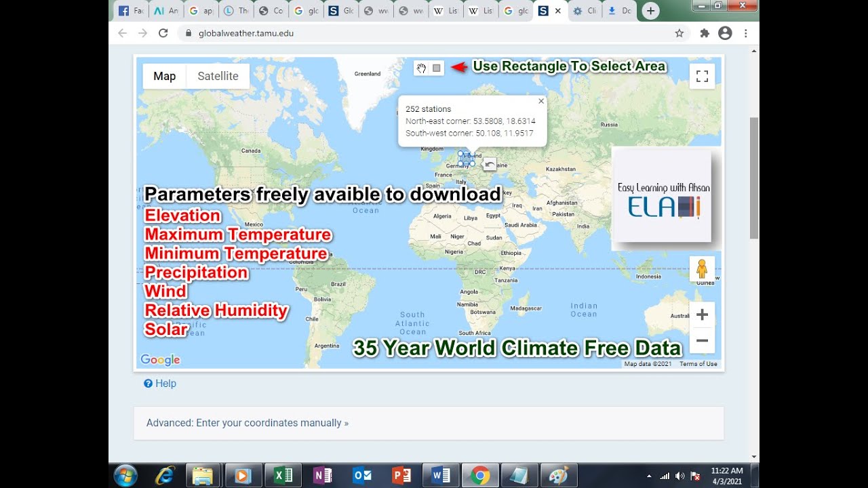The image size is (868, 488).
Task: Open a new browser tab
Action: (650, 11)
